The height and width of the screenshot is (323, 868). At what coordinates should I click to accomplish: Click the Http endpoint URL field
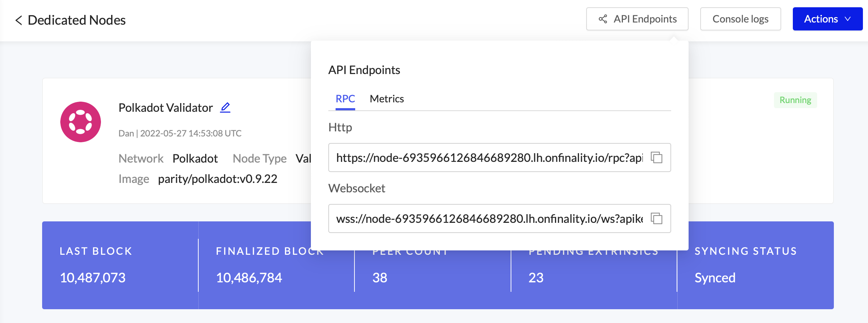tap(489, 158)
